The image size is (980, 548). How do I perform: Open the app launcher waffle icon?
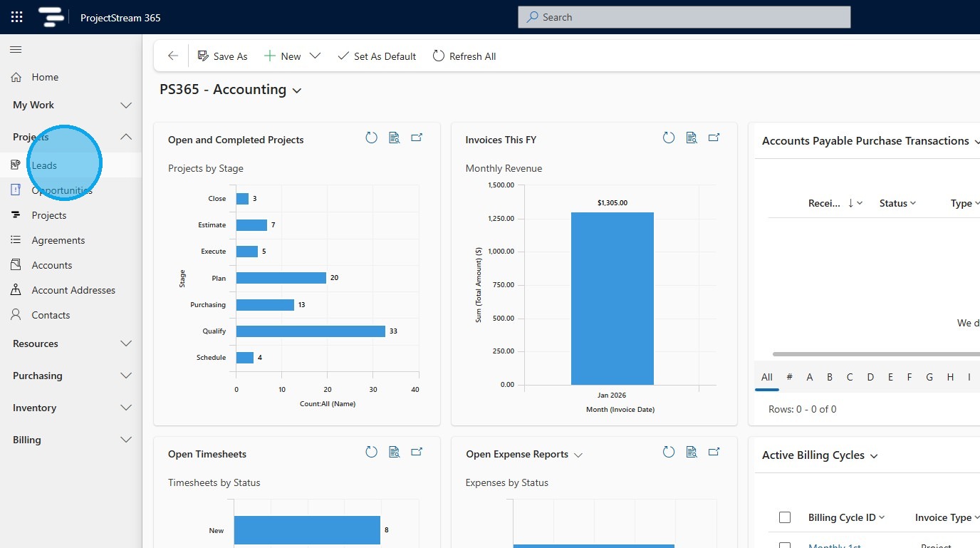point(16,17)
